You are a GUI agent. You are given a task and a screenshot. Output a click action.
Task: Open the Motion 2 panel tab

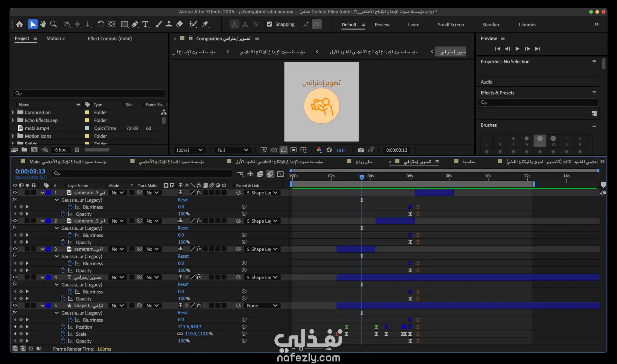55,39
